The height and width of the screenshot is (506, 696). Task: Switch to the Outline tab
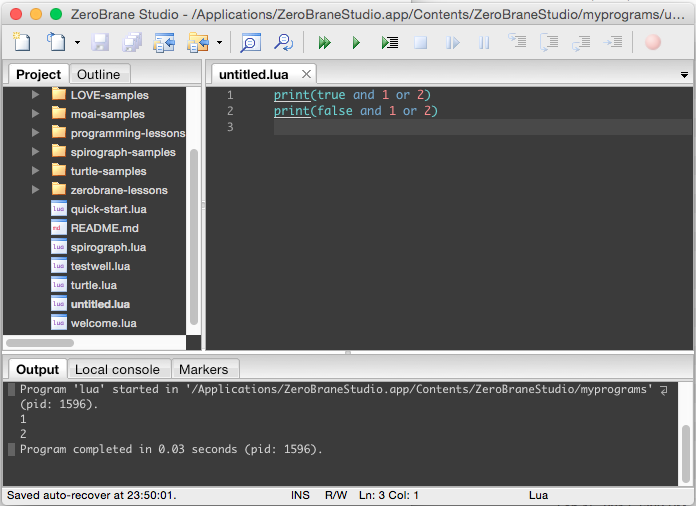99,74
